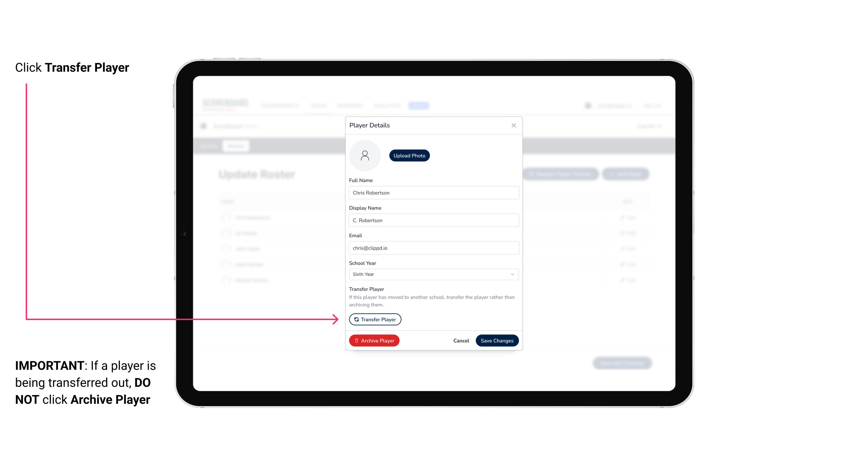Select Sixth Year from school year dropdown

433,274
